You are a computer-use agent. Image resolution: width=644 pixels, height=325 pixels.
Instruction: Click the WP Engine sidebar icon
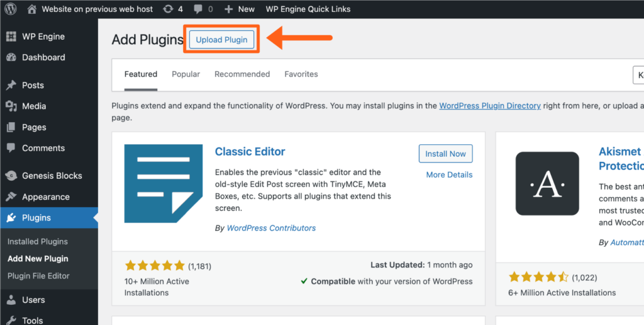(x=11, y=37)
